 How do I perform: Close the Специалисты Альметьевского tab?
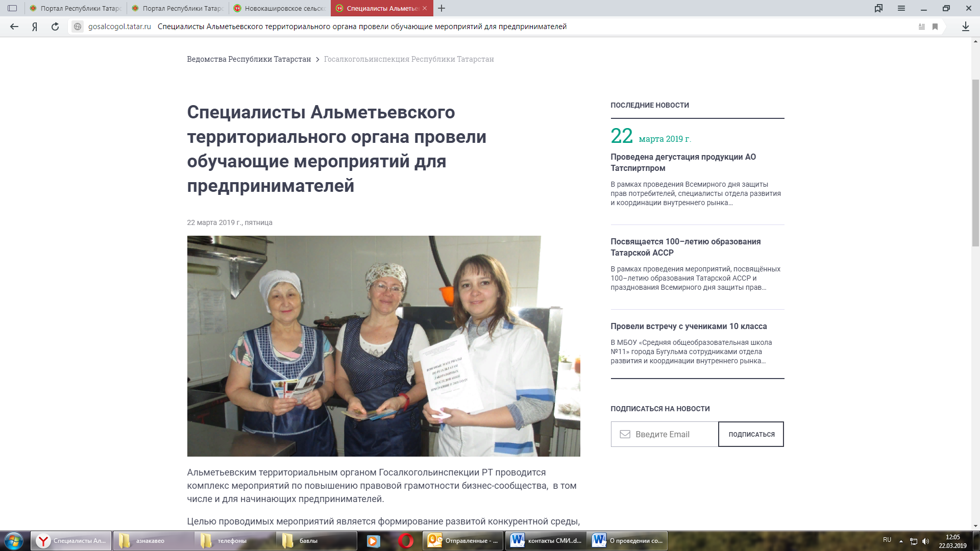pyautogui.click(x=425, y=8)
